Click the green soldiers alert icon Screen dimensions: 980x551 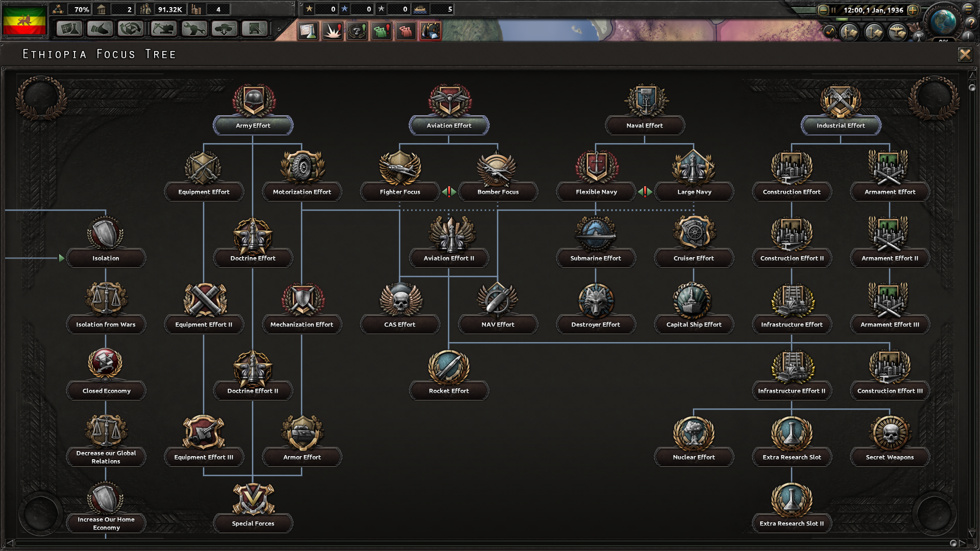tap(381, 31)
